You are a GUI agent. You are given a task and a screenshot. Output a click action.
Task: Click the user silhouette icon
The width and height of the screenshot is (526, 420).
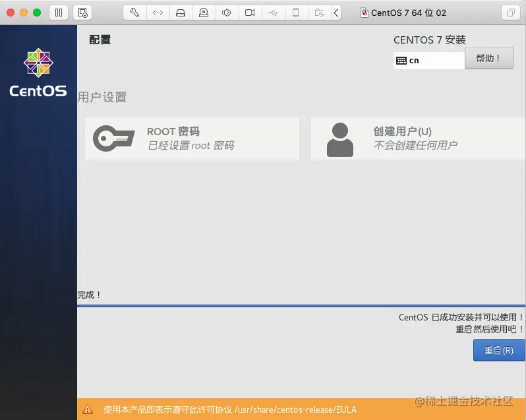[340, 140]
